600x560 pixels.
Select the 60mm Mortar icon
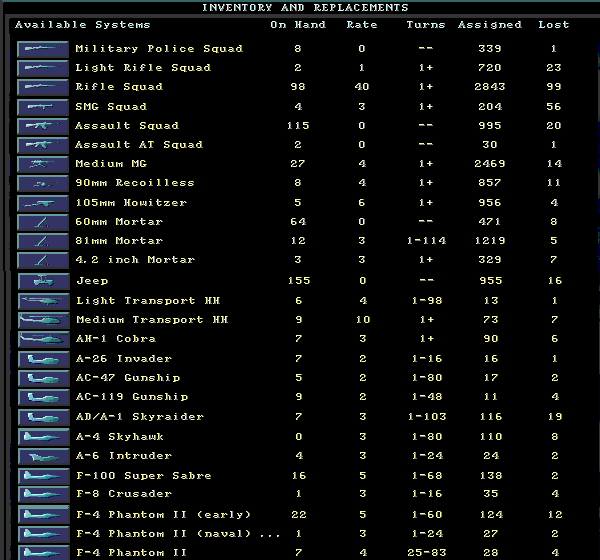(43, 222)
